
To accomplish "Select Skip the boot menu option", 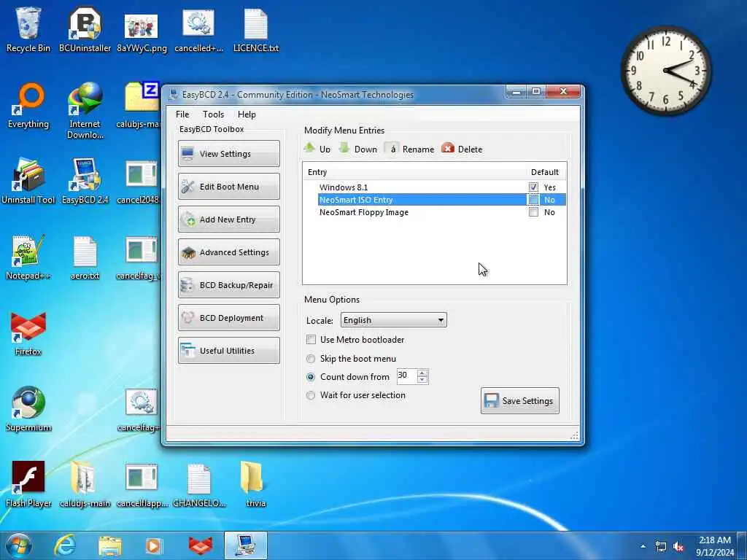I will (311, 359).
